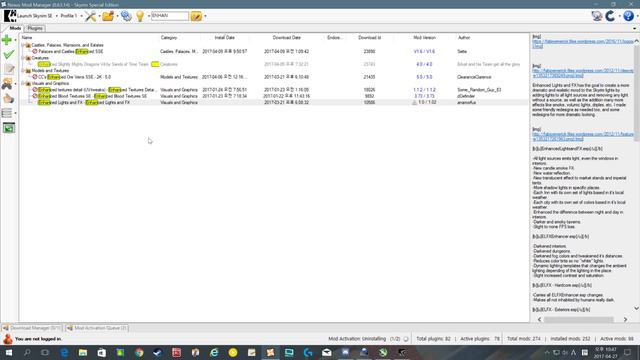Open the Chrome taskbar icon
This screenshot has width=640, height=360.
[x=139, y=352]
